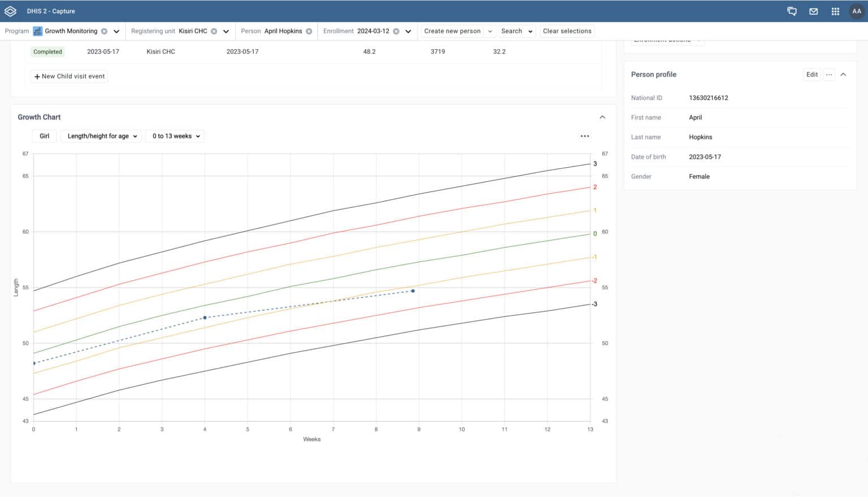Toggle the Girl selector on the chart

(44, 136)
